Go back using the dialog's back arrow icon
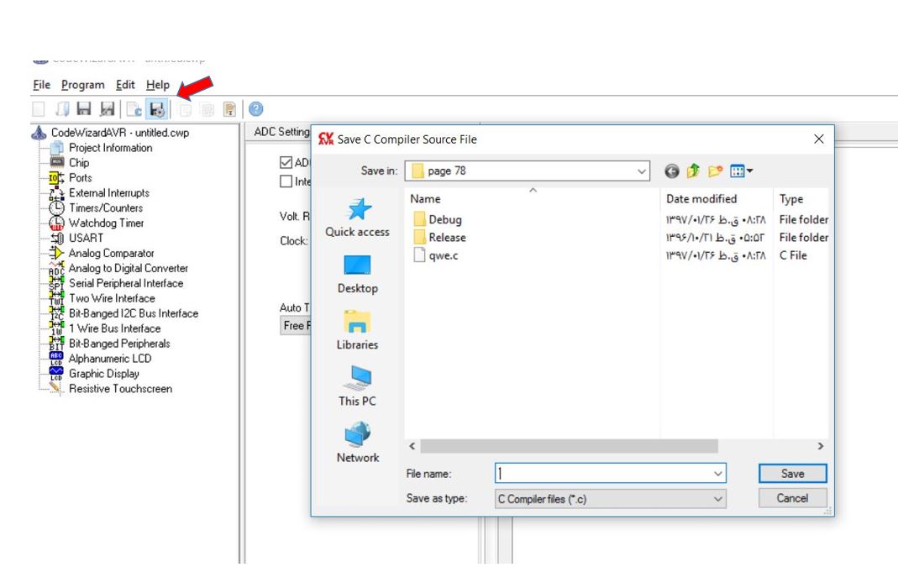 [x=672, y=171]
